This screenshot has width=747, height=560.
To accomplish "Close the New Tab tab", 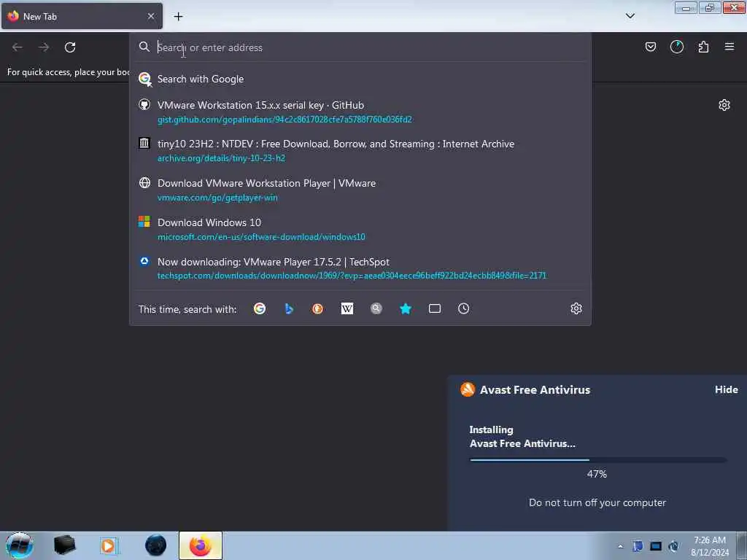I will [x=151, y=16].
